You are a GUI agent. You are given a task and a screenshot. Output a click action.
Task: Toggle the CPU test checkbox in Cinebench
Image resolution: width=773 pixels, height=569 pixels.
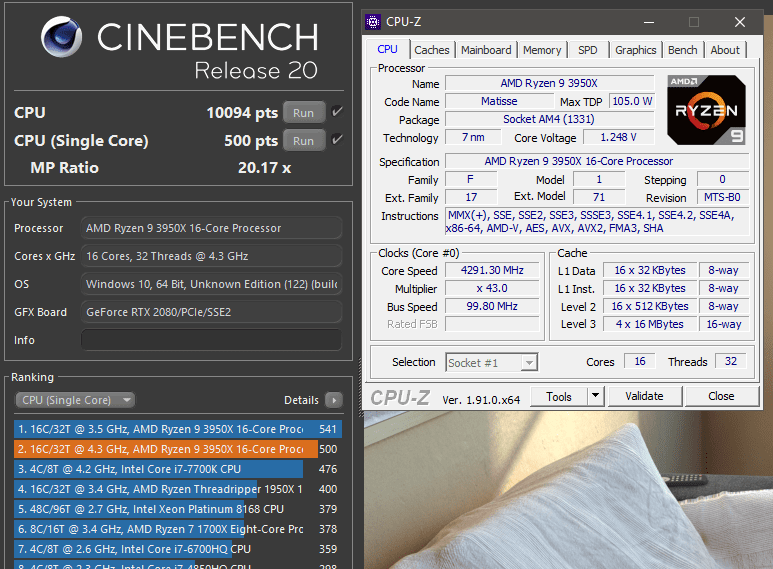(x=337, y=111)
